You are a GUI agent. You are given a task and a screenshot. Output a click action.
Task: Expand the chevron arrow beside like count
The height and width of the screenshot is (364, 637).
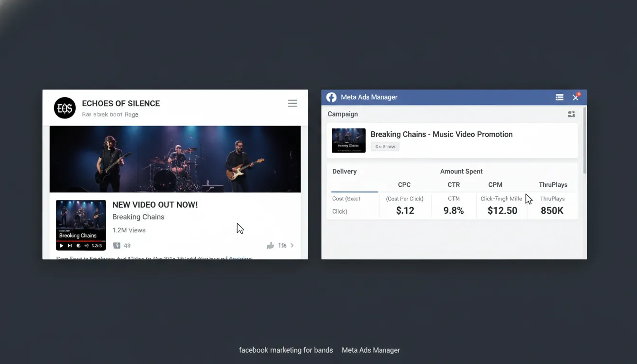[x=292, y=245]
